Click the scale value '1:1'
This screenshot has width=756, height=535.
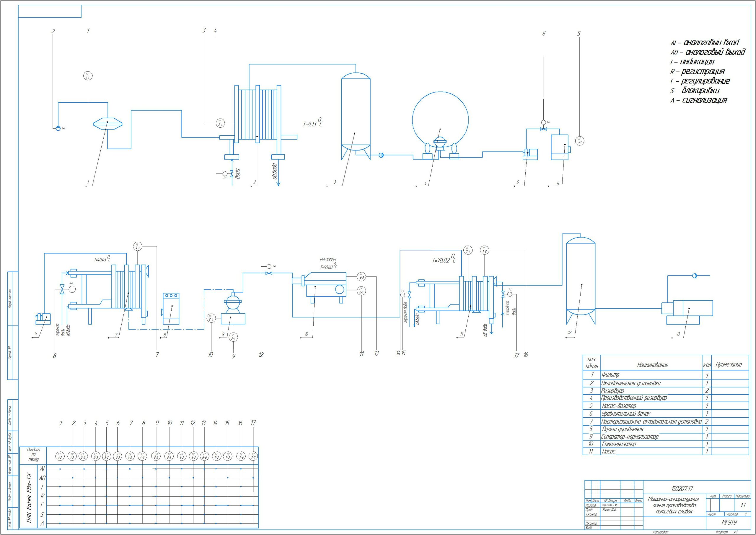[x=743, y=505]
